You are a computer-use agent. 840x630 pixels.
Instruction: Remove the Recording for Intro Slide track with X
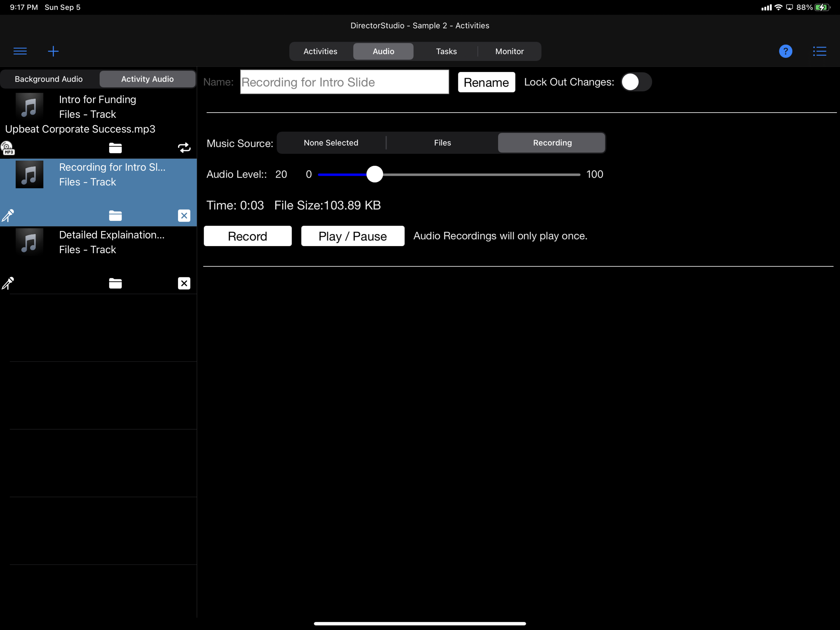(x=184, y=215)
